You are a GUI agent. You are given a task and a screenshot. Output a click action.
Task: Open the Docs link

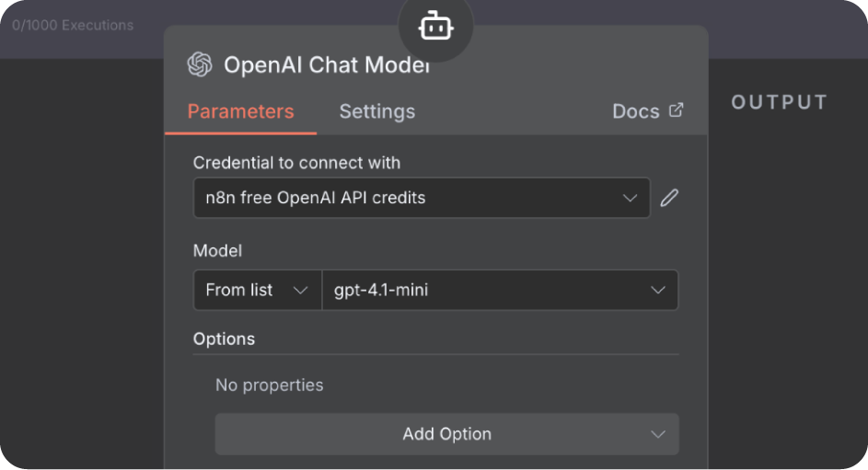click(x=648, y=111)
